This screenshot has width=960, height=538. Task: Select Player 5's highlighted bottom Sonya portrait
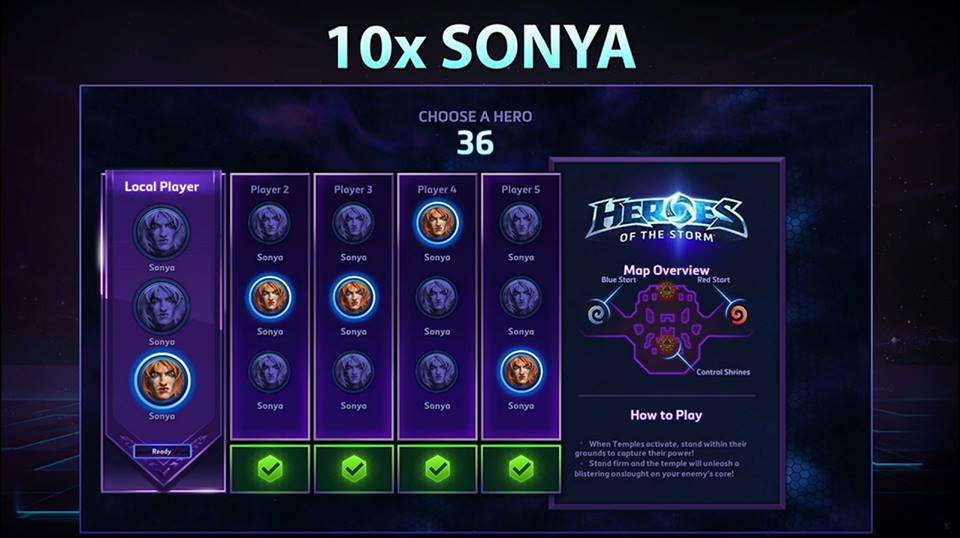coord(521,372)
